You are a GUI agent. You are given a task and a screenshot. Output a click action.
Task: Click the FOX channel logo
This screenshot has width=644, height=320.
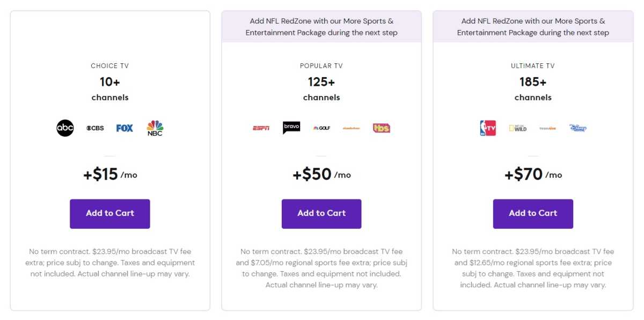(124, 128)
